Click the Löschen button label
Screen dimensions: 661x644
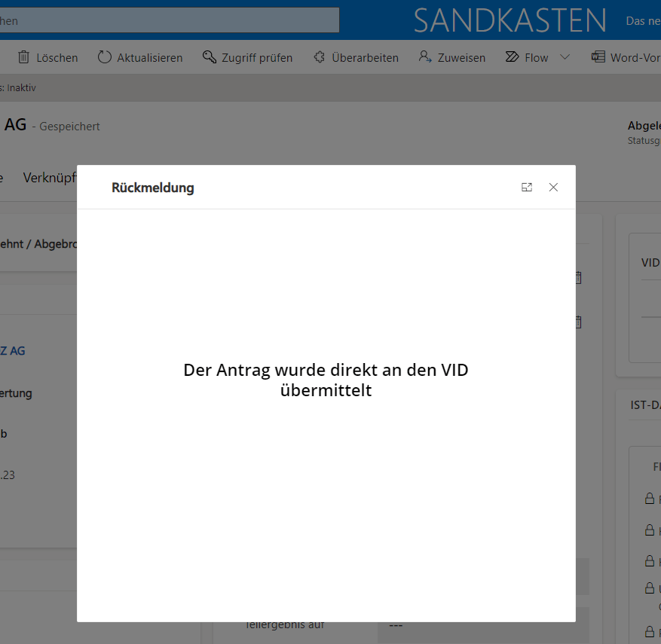[57, 58]
